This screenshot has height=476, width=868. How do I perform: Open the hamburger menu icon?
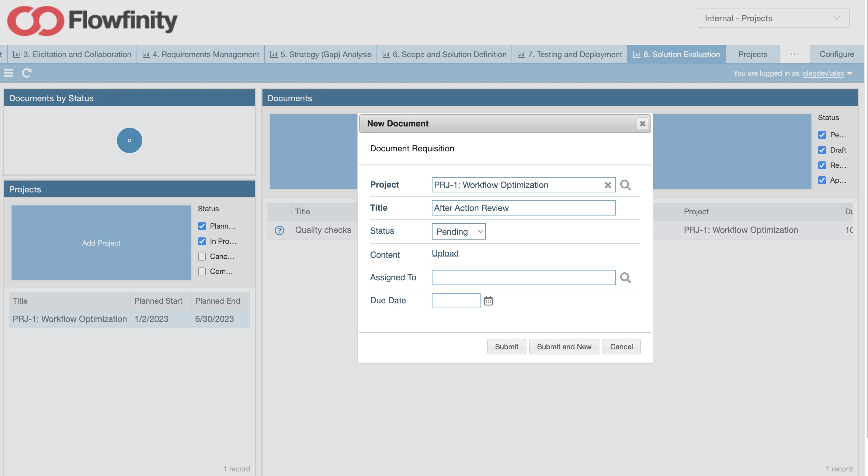pyautogui.click(x=9, y=73)
